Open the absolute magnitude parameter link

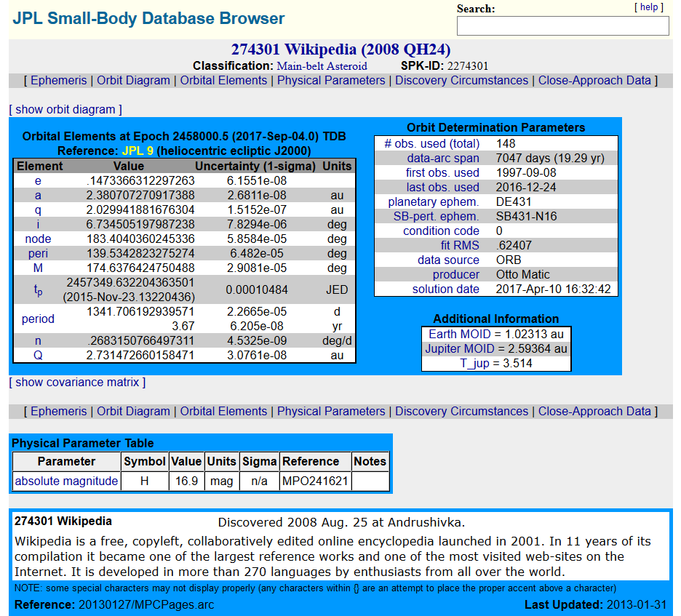66,481
